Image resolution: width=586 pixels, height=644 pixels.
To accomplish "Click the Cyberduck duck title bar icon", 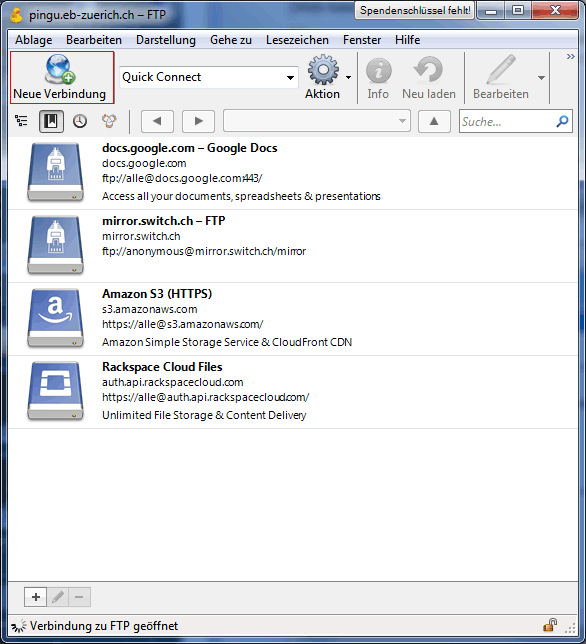I will 16,15.
